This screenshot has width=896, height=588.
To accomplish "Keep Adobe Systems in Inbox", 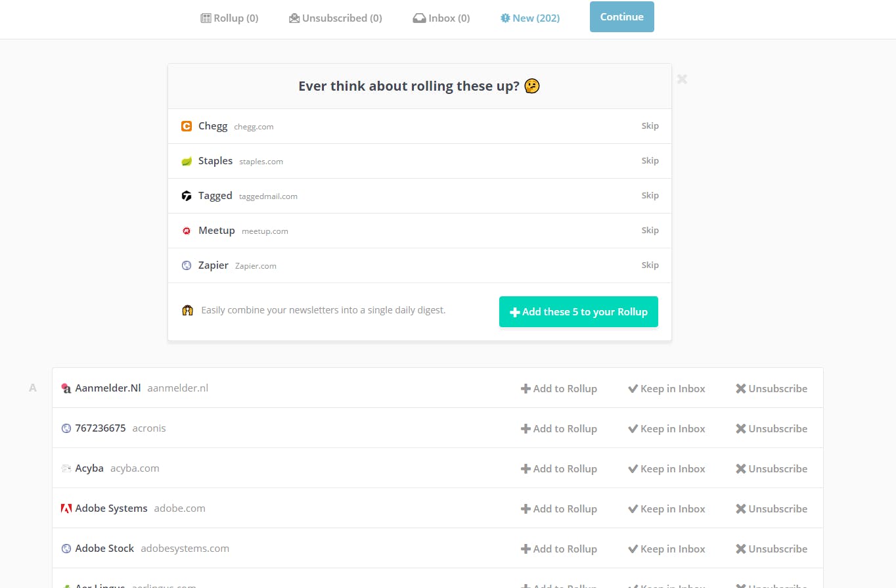I will (x=667, y=509).
